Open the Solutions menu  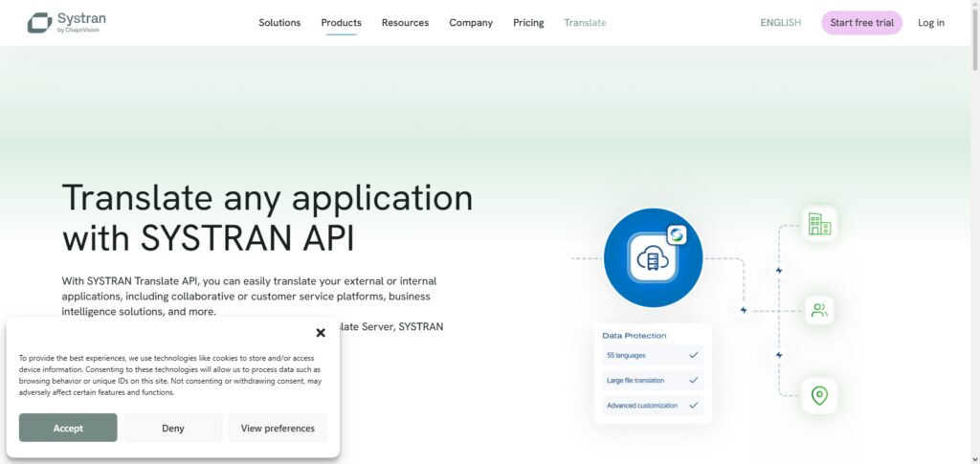(x=279, y=22)
